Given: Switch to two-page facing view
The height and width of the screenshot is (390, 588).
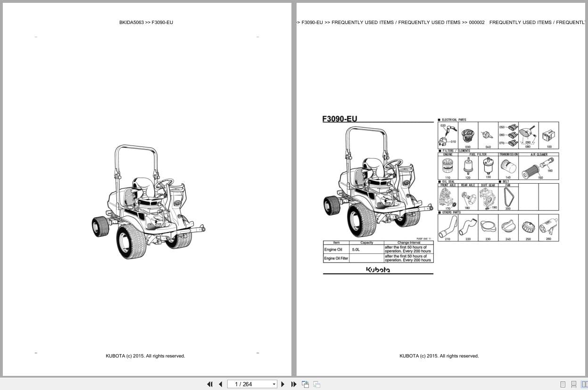Looking at the screenshot, I should click(x=584, y=384).
